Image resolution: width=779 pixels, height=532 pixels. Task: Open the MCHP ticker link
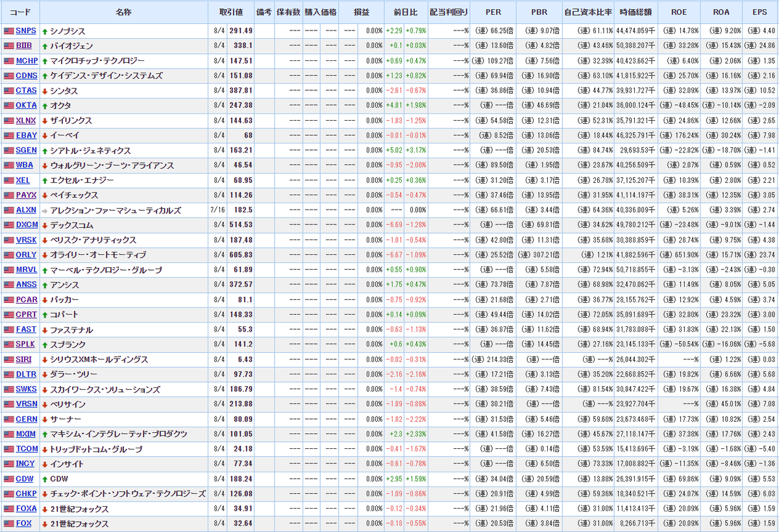coord(27,61)
